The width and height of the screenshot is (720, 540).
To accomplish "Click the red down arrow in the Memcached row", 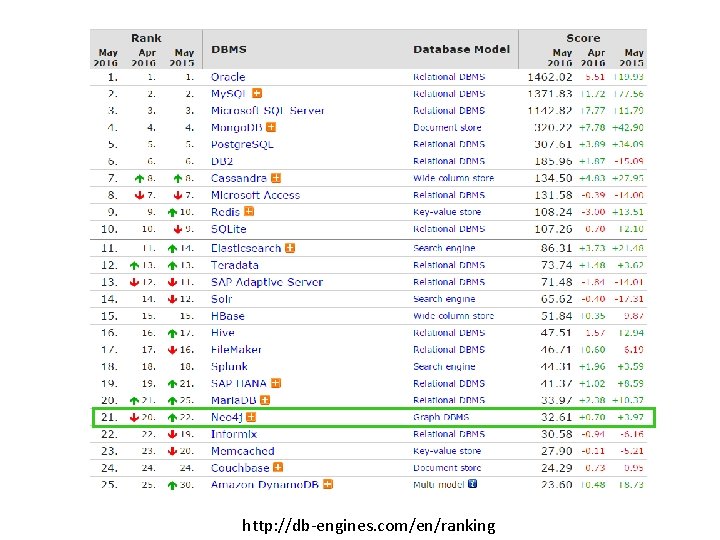I will point(172,451).
